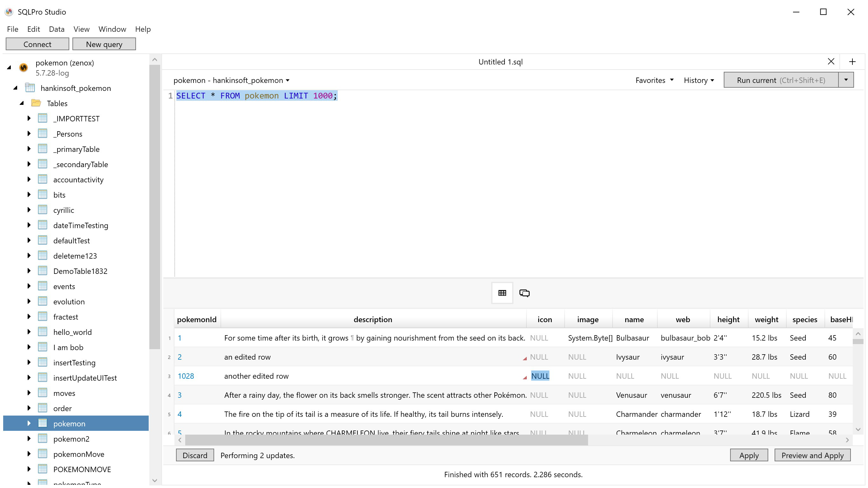Collapse the hankinsoft_pokemon database node
The image size is (868, 488).
pyautogui.click(x=15, y=88)
